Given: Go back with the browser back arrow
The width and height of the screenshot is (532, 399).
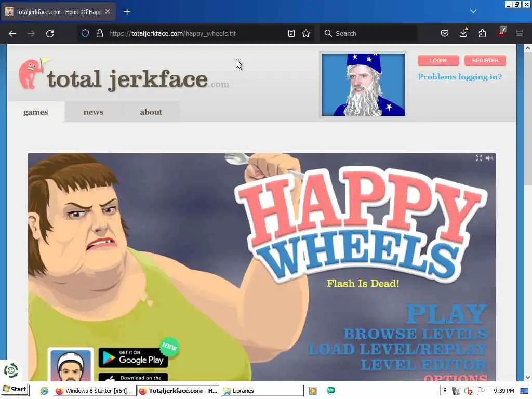Looking at the screenshot, I should pos(12,34).
